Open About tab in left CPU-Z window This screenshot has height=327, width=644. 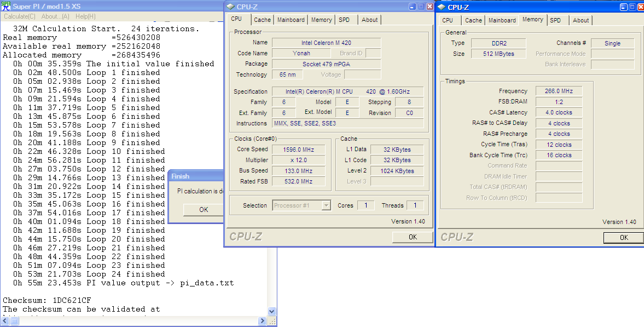pos(370,20)
